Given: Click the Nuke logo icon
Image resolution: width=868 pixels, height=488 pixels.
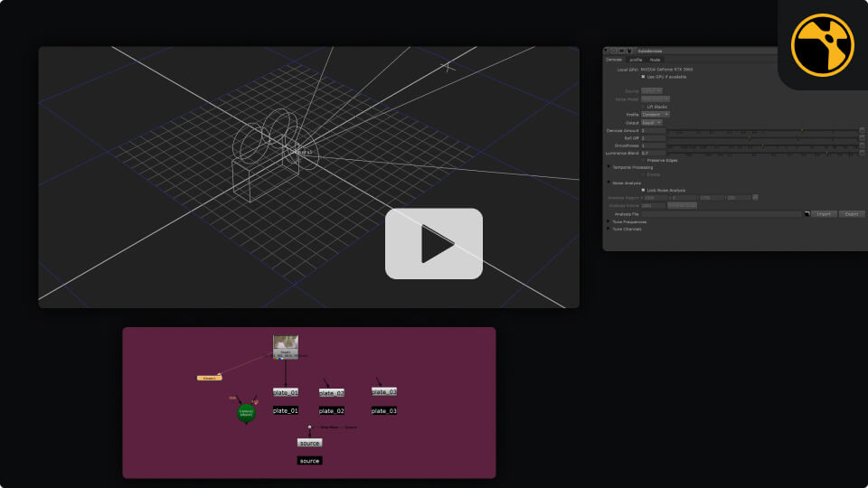Looking at the screenshot, I should 822,45.
